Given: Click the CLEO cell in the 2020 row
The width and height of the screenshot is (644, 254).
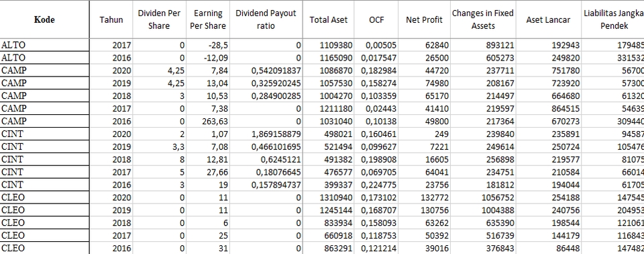Looking at the screenshot, I should click(44, 198).
